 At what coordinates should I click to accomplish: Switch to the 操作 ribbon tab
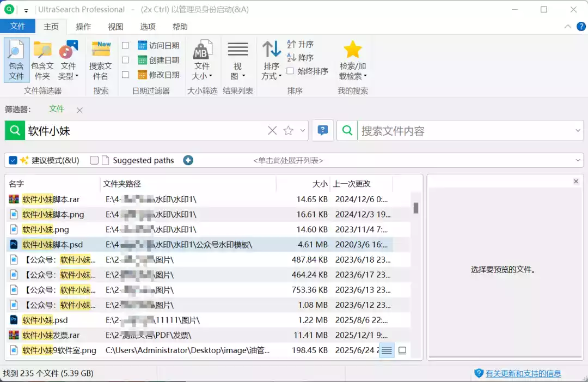[x=83, y=27]
